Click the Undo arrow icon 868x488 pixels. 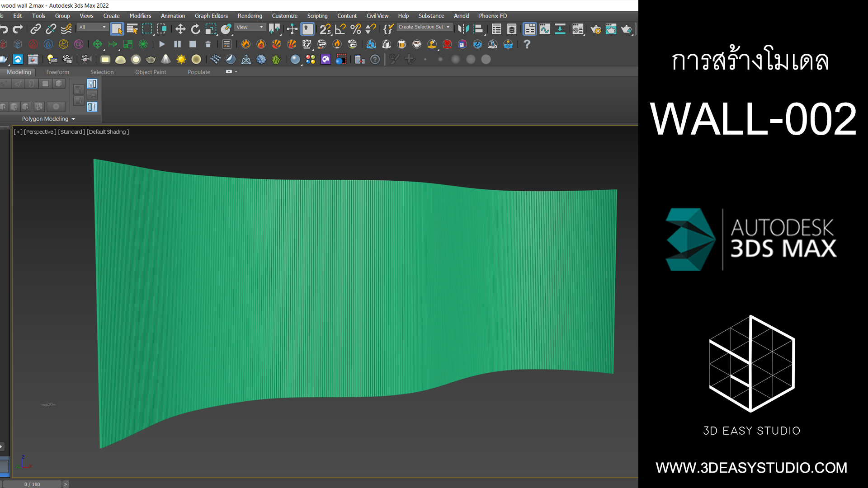click(x=4, y=29)
